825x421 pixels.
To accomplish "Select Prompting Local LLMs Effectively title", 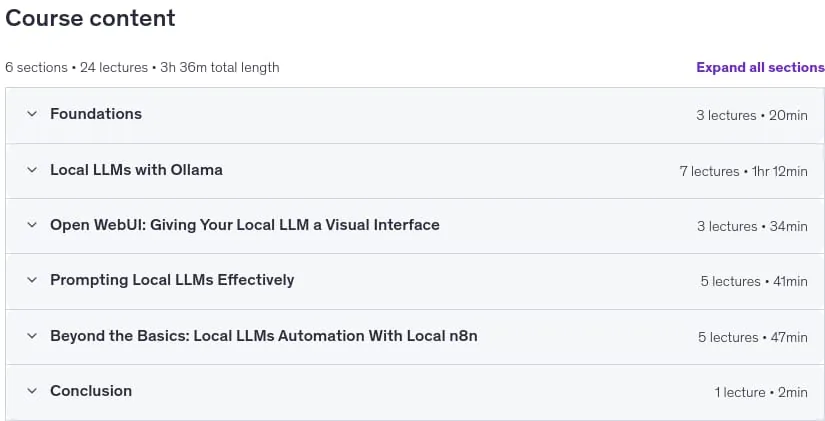I will pos(172,280).
